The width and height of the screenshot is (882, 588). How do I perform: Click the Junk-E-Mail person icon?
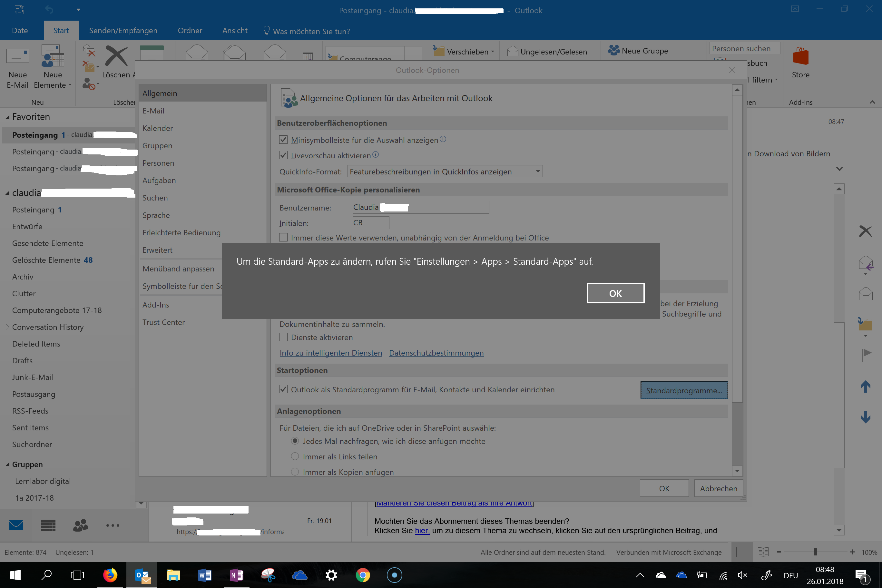(x=89, y=83)
